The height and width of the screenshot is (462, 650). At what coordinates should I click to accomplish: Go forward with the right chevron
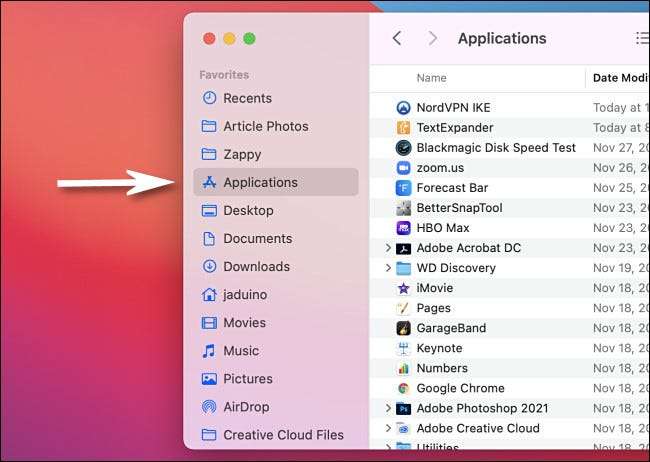click(x=433, y=38)
